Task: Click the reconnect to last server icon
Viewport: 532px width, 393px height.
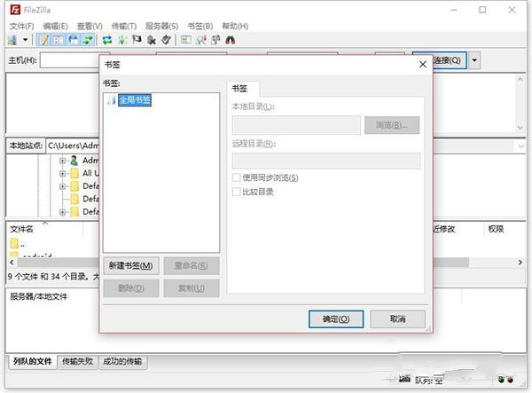Action: tap(166, 40)
